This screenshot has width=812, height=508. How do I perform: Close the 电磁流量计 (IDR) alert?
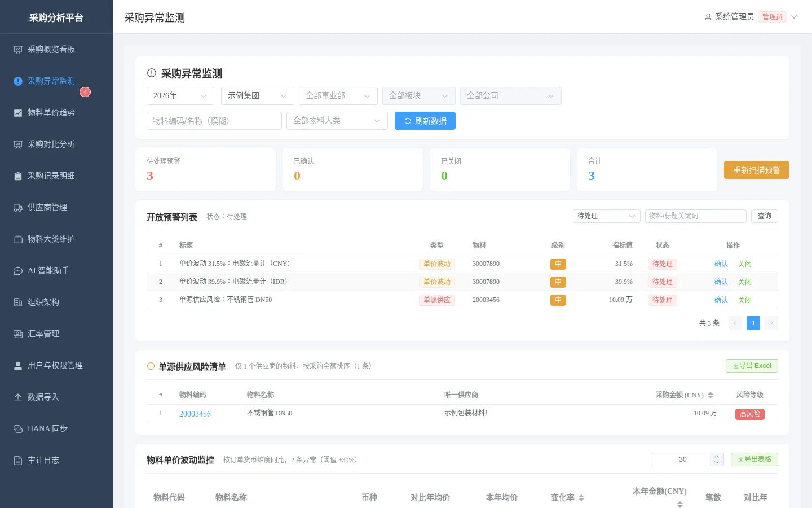pos(745,282)
